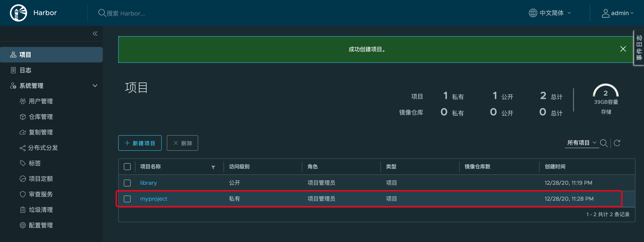Click the 12/28/20, 11:19 PM creation time
The height and width of the screenshot is (242, 644).
click(x=568, y=183)
